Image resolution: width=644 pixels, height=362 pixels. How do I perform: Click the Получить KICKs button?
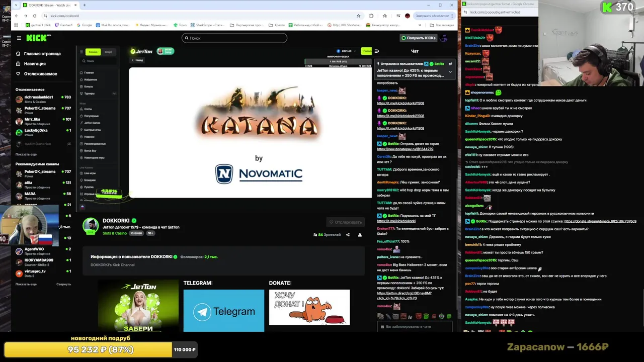click(418, 38)
